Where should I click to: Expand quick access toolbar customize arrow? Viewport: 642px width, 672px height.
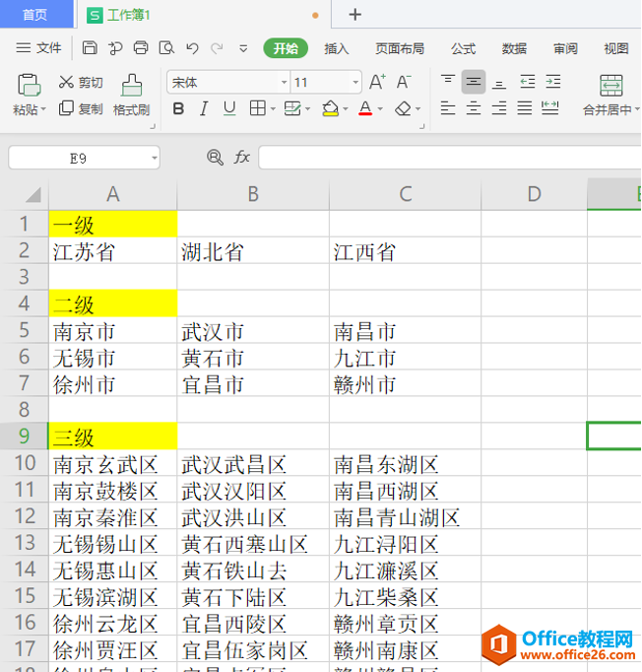(x=243, y=49)
